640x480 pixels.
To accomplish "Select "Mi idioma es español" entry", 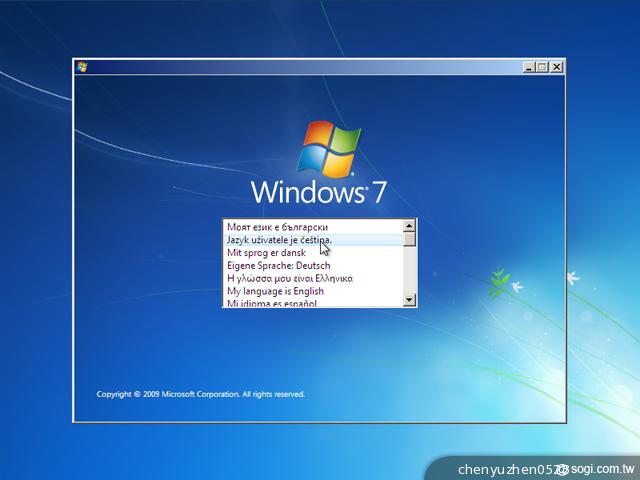I will [313, 302].
